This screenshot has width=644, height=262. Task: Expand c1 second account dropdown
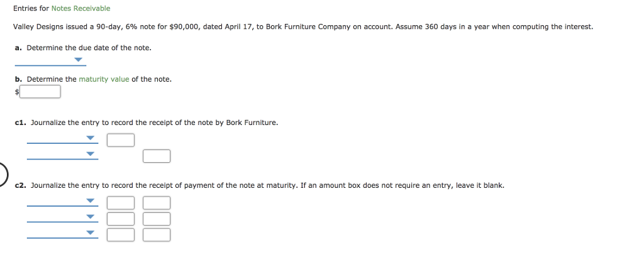pos(62,155)
